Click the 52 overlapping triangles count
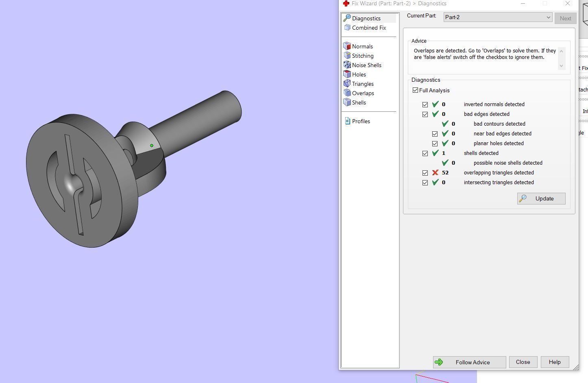588x383 pixels. coord(445,172)
